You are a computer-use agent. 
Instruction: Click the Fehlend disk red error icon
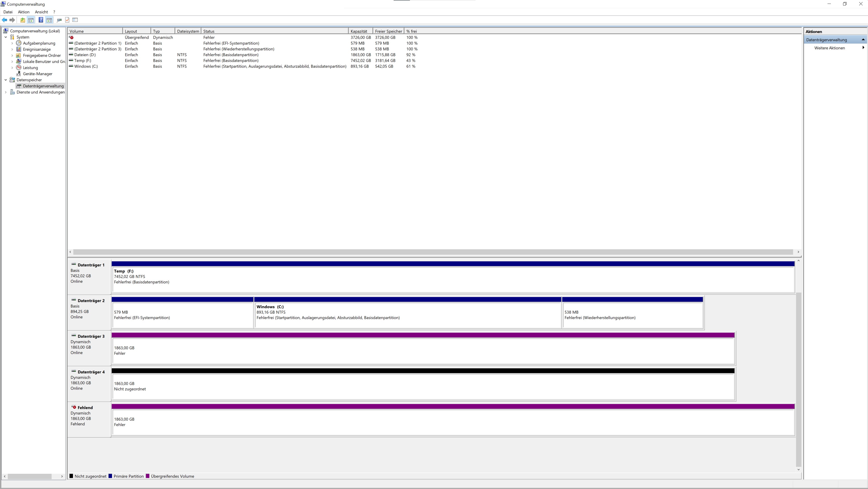74,407
